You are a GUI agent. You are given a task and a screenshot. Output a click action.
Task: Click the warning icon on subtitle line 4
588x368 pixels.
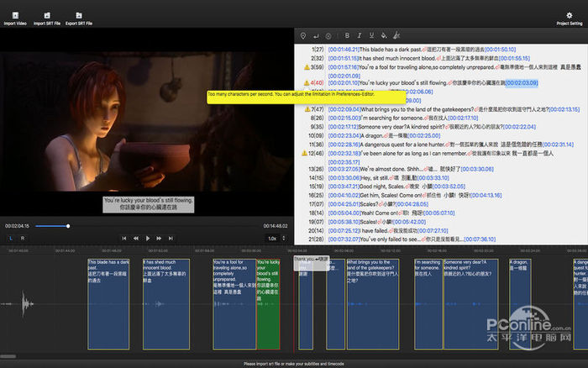click(306, 83)
